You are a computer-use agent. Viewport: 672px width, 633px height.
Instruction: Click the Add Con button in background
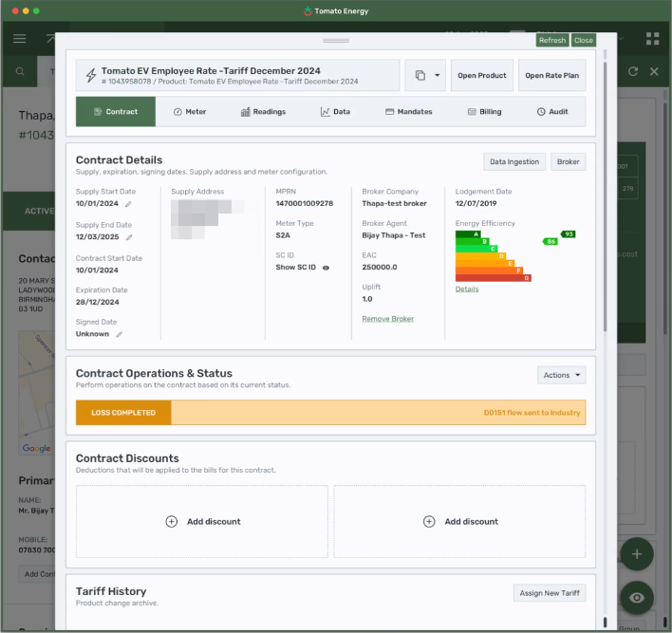point(37,574)
